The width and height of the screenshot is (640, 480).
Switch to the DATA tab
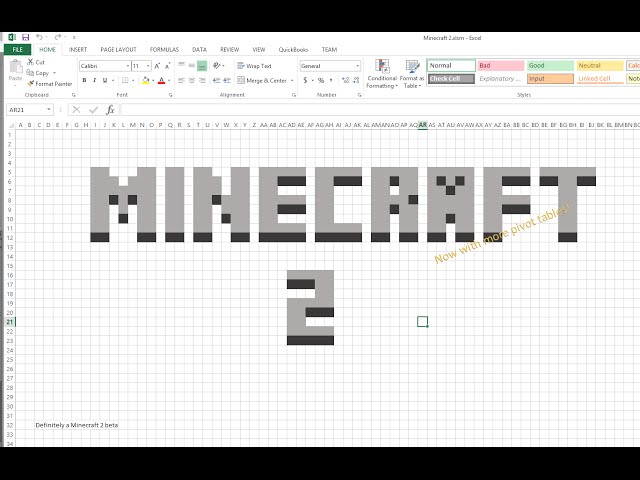pos(199,49)
